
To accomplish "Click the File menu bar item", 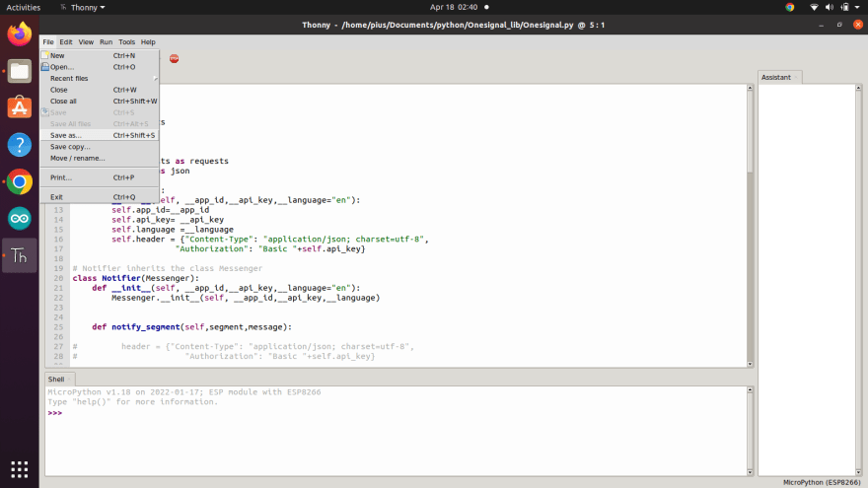I will [x=48, y=42].
